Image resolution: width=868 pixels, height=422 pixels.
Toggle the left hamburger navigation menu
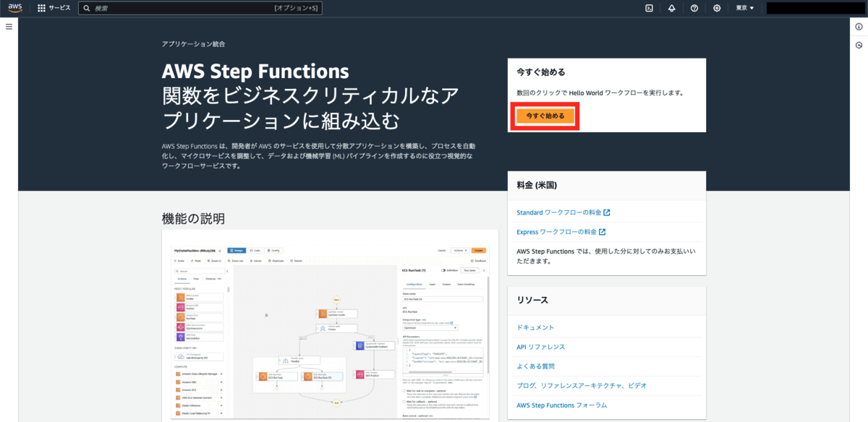[9, 26]
